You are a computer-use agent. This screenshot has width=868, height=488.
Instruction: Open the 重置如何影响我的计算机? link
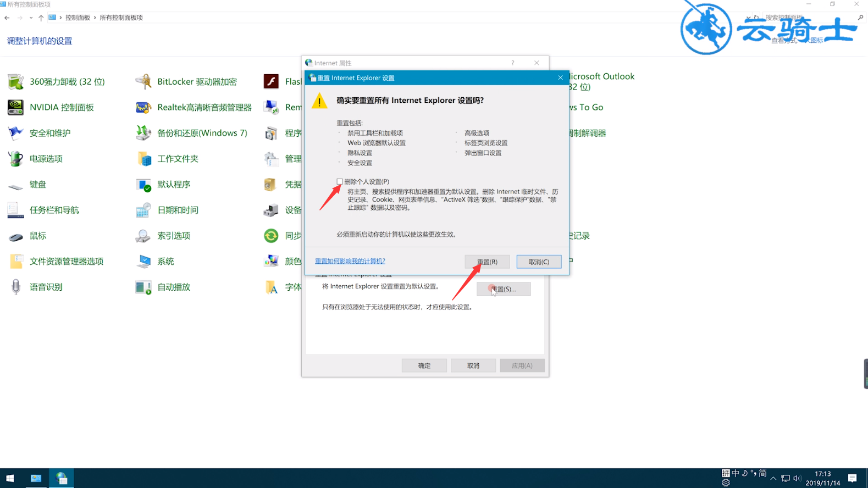350,261
